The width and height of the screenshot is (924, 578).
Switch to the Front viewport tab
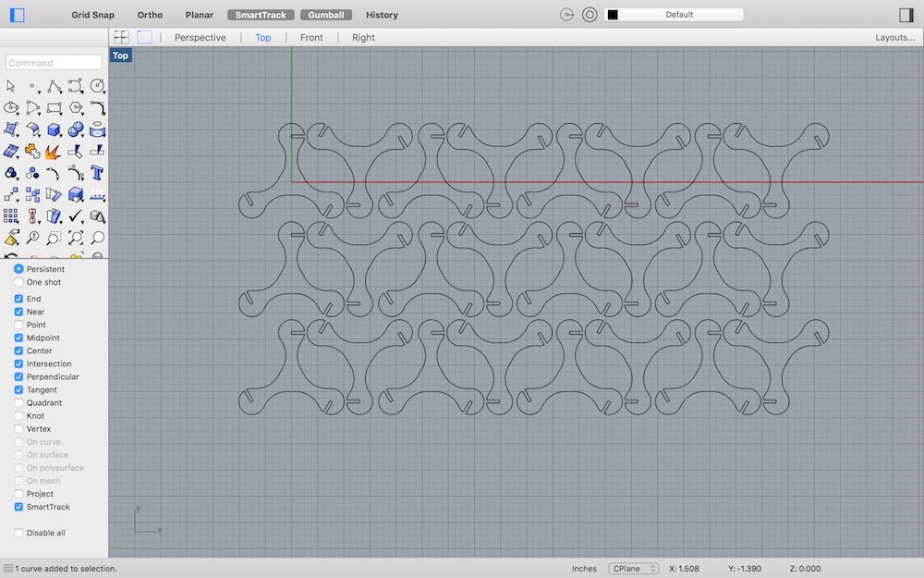311,37
